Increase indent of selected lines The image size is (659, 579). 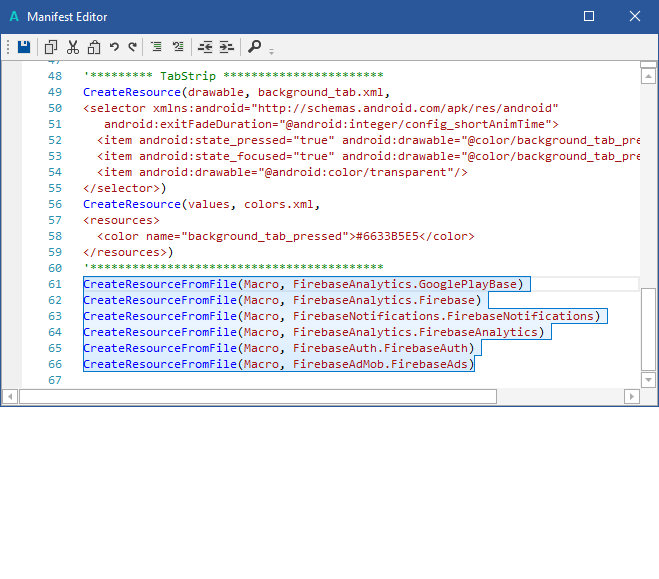click(x=227, y=47)
